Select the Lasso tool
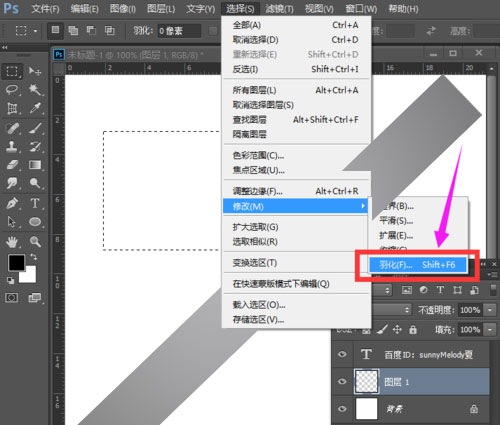This screenshot has height=425, width=500. click(x=12, y=90)
